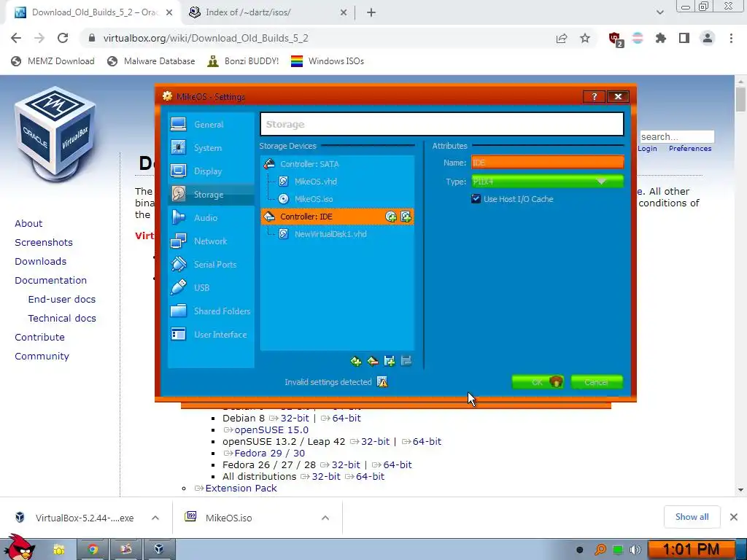The width and height of the screenshot is (747, 560).
Task: Click the invalid settings warning icon
Action: [382, 382]
